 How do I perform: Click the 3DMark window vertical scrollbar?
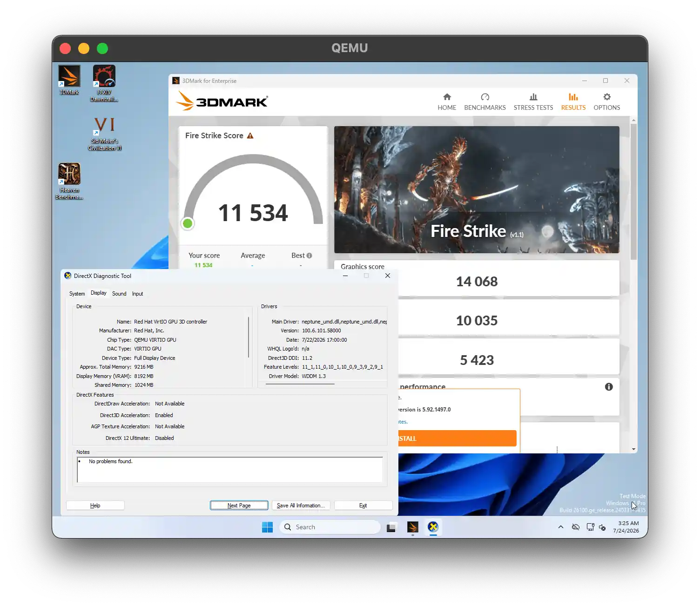[x=633, y=192]
